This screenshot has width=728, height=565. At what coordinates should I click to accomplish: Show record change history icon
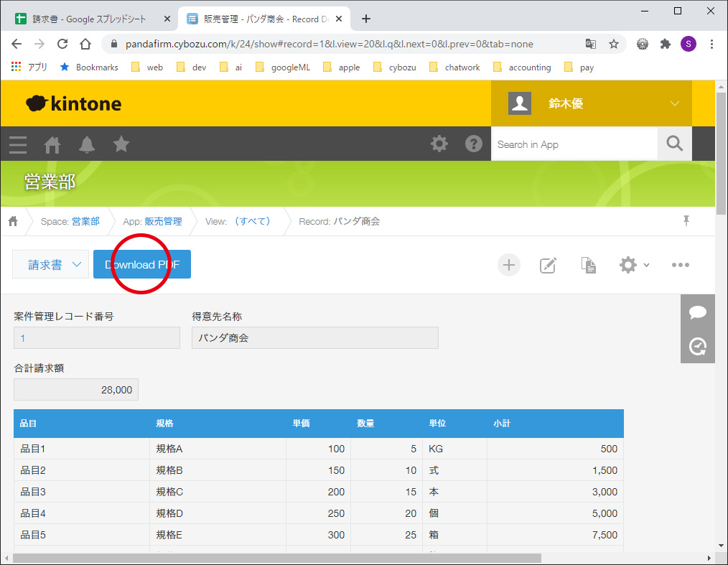coord(697,347)
